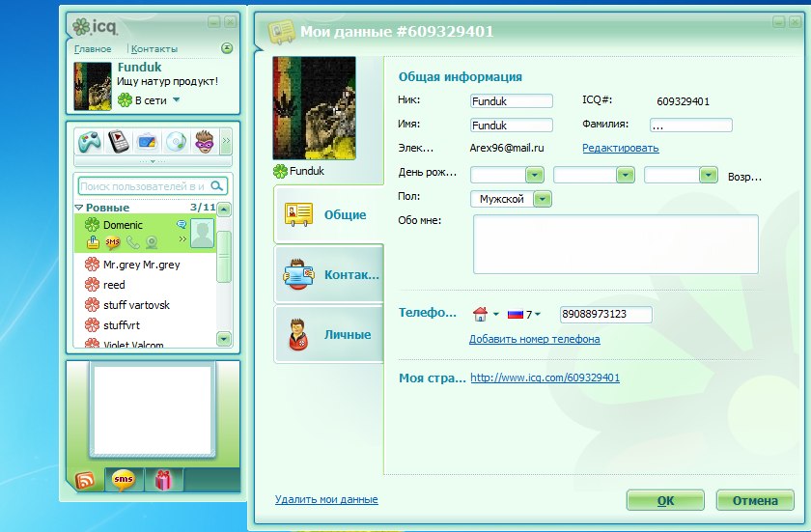Viewport: 811px width, 532px height.
Task: Switch to the Общие tab
Action: pyautogui.click(x=329, y=214)
